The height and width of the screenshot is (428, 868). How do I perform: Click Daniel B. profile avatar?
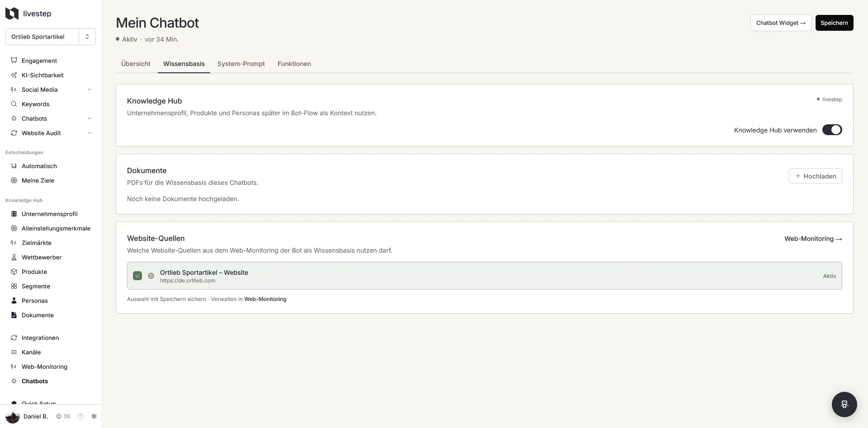click(x=13, y=416)
